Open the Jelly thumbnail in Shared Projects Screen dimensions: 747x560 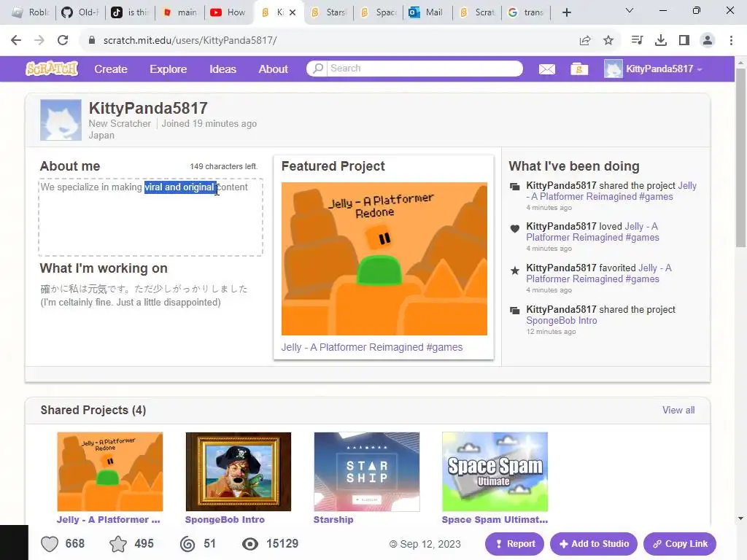tap(109, 472)
